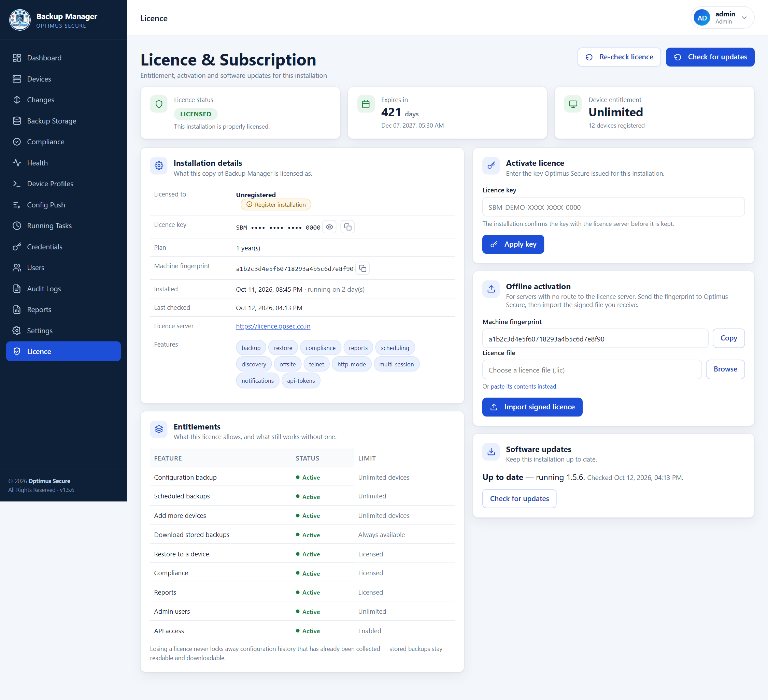
Task: Click the top Check for updates button
Action: (710, 57)
